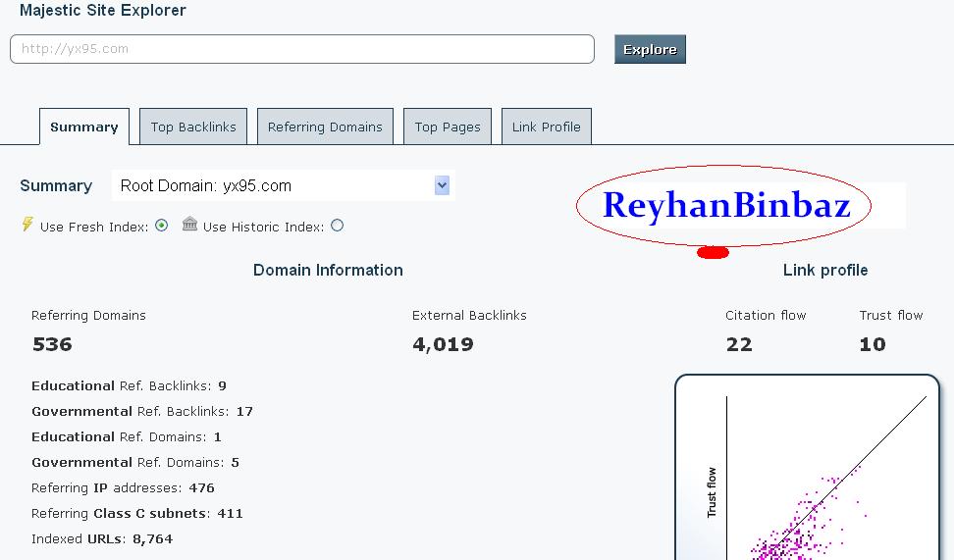
Task: Click the Referring IP addresses: 476 line
Action: pyautogui.click(x=123, y=487)
